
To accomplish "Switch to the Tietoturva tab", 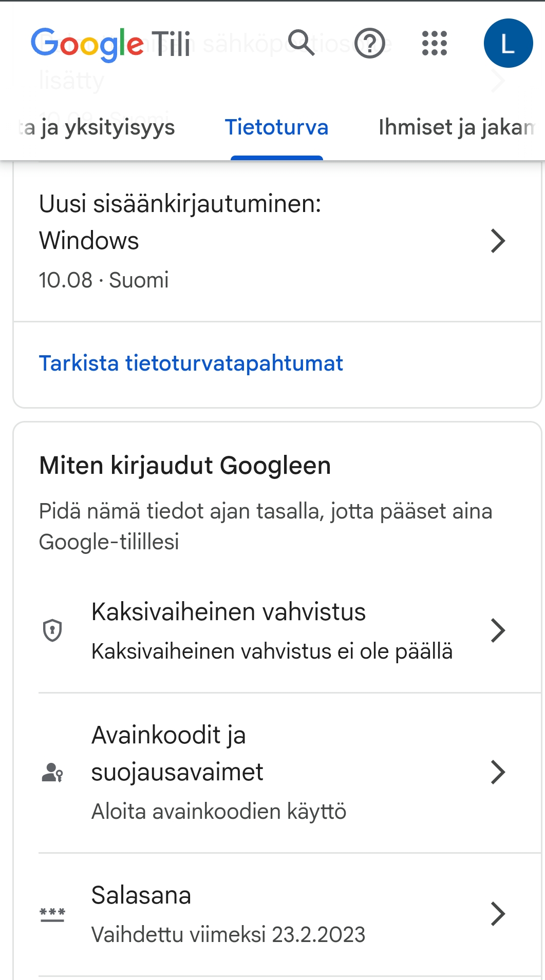I will coord(276,127).
